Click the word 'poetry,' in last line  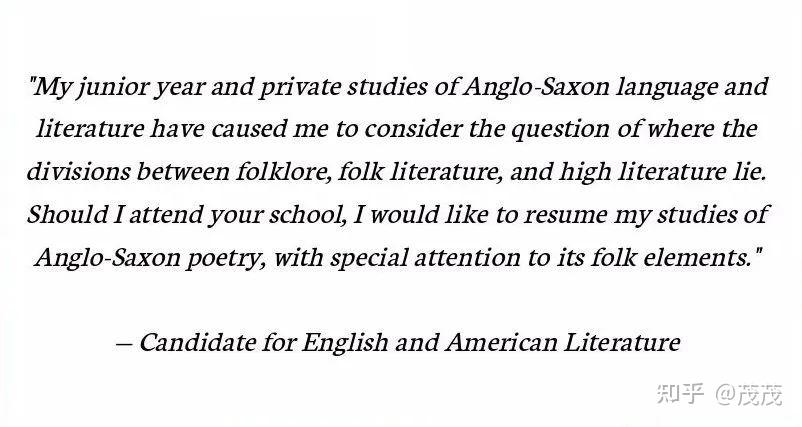(x=225, y=257)
